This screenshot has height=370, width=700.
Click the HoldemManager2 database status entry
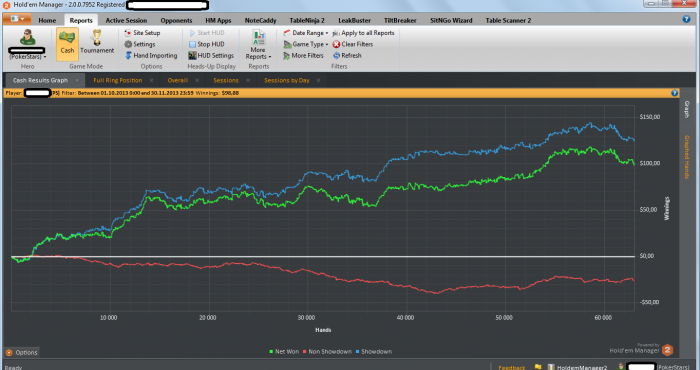pos(577,367)
